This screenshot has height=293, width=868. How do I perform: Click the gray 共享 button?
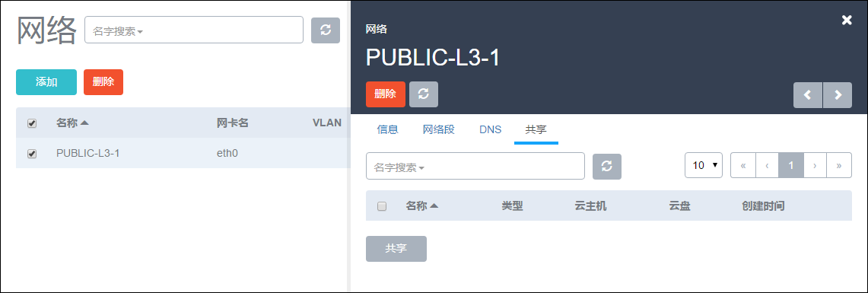pyautogui.click(x=396, y=249)
